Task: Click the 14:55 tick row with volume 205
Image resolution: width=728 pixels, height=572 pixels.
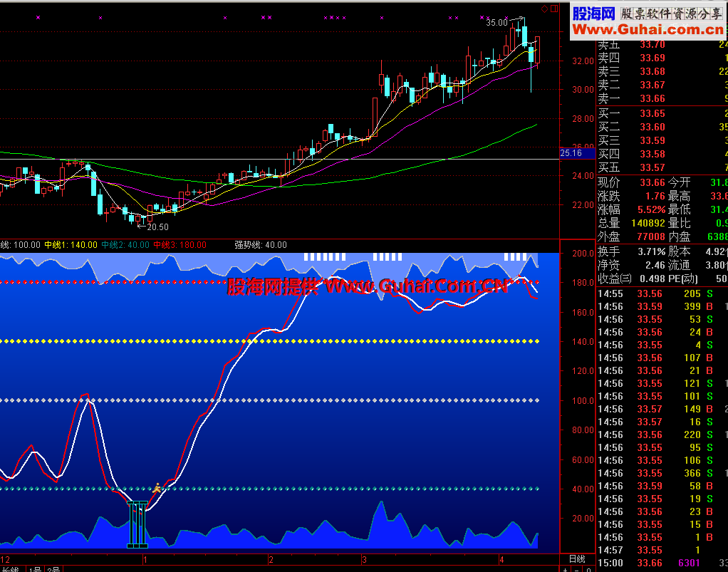Action: [662, 293]
